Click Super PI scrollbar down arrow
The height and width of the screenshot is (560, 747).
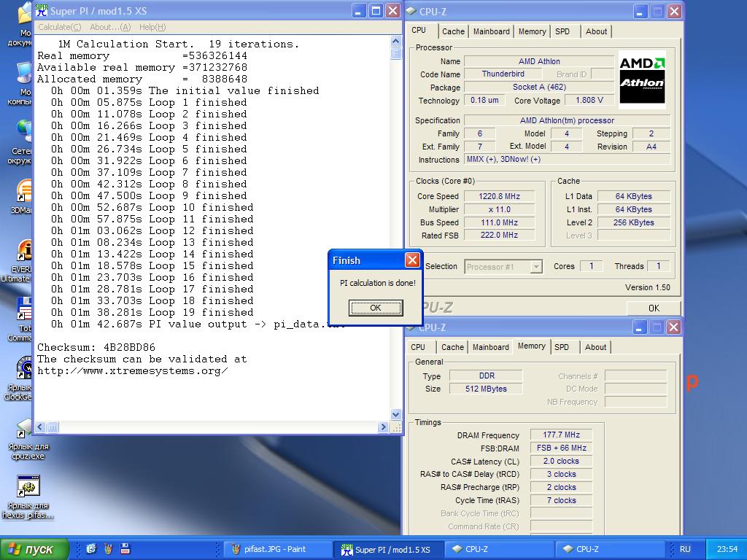tap(395, 414)
